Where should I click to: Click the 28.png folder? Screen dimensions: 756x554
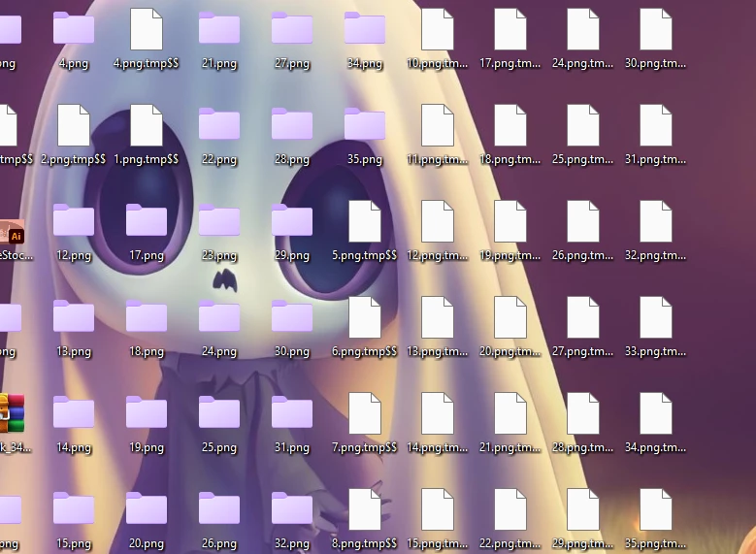292,124
